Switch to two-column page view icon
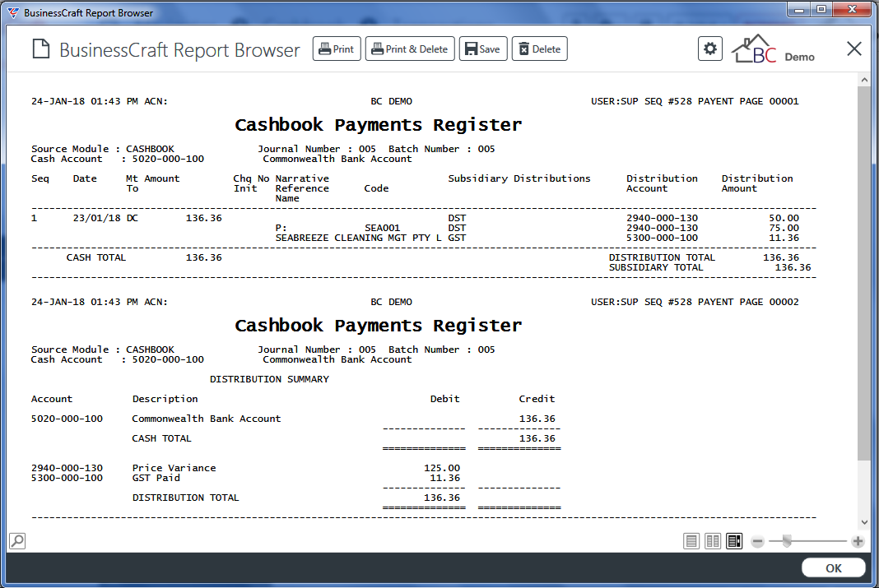Viewport: 879px width, 588px height. tap(713, 541)
